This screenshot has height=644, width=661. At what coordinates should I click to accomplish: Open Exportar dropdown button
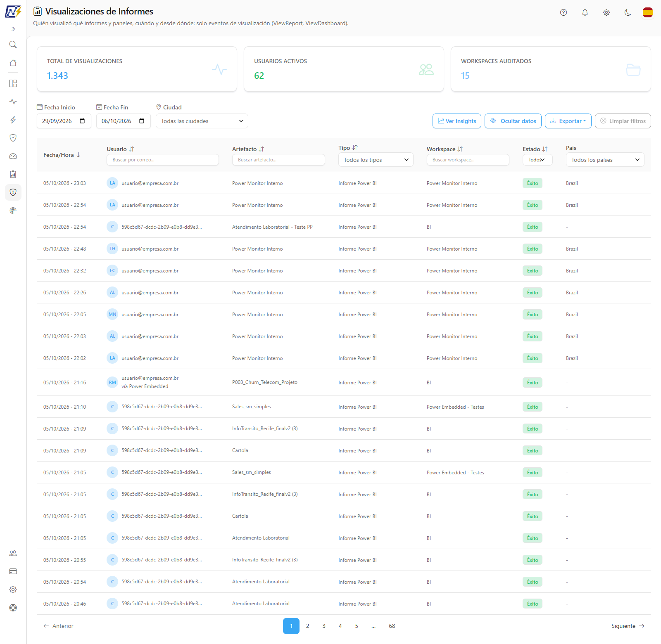tap(568, 121)
